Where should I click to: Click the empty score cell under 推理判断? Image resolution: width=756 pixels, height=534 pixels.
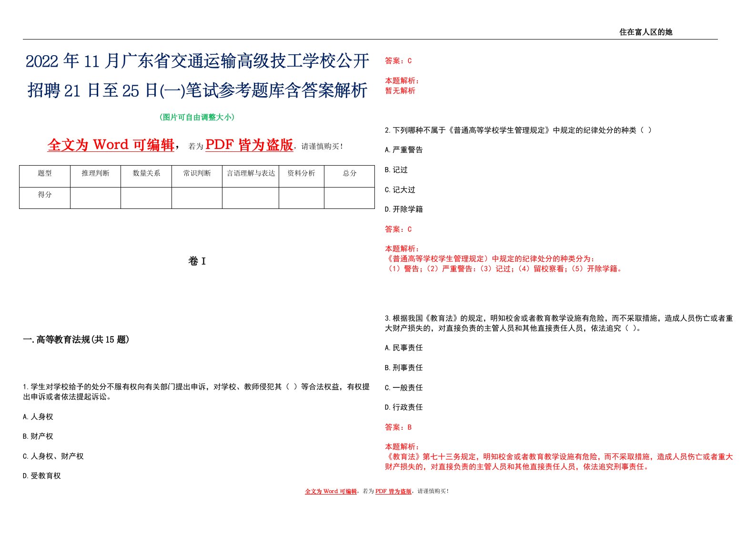pos(95,198)
